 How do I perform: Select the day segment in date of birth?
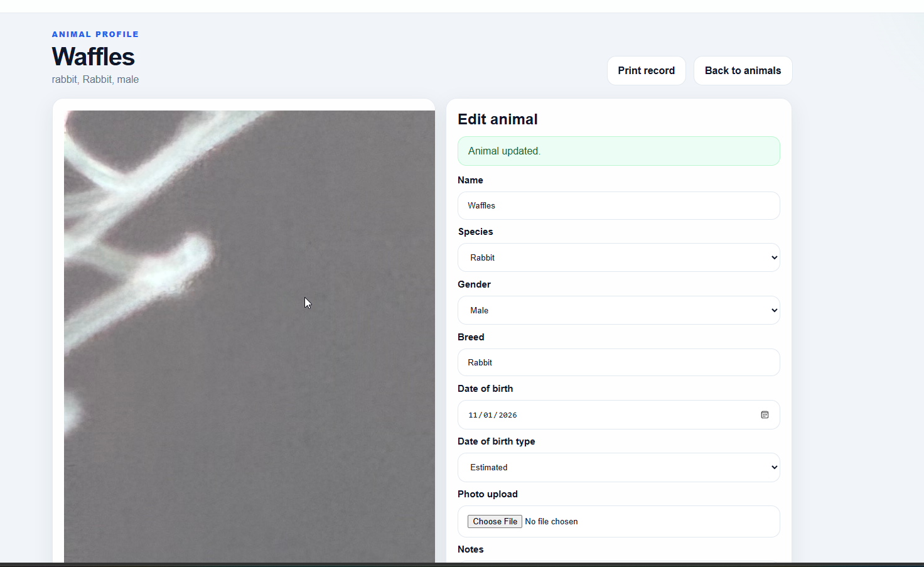pyautogui.click(x=488, y=415)
